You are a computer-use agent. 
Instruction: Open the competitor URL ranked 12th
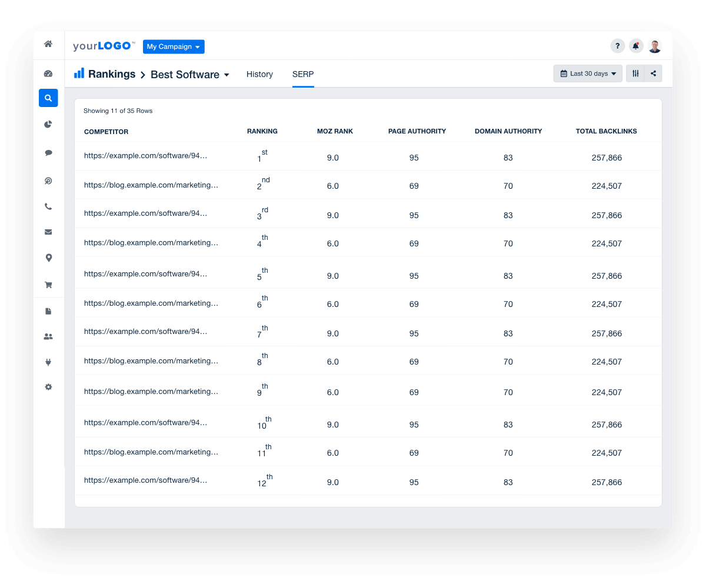[146, 480]
